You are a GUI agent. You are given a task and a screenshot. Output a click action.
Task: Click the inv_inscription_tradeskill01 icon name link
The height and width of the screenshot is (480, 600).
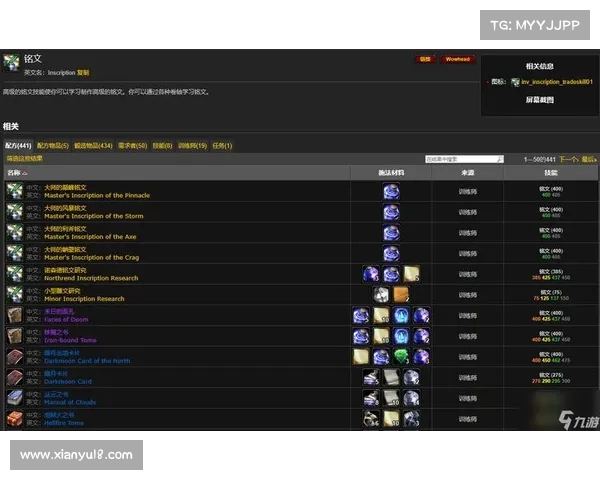coord(557,82)
